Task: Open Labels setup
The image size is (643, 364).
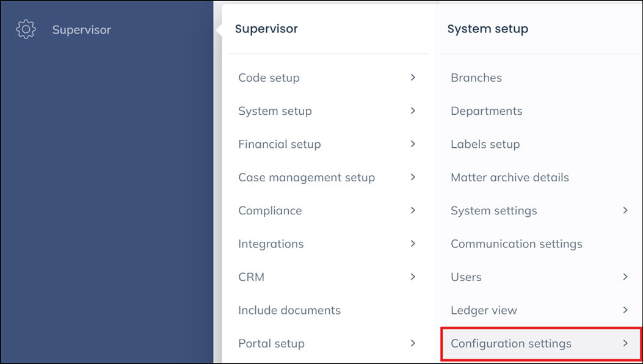Action: click(x=485, y=144)
